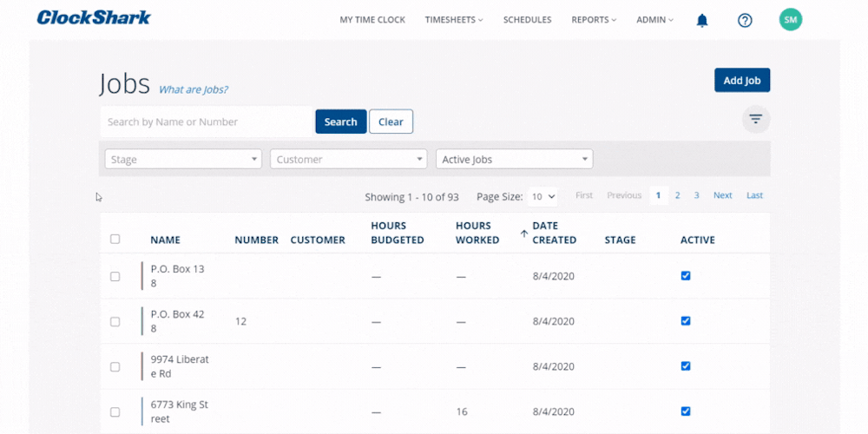Image resolution: width=868 pixels, height=434 pixels.
Task: Open the SM user avatar menu
Action: (791, 20)
